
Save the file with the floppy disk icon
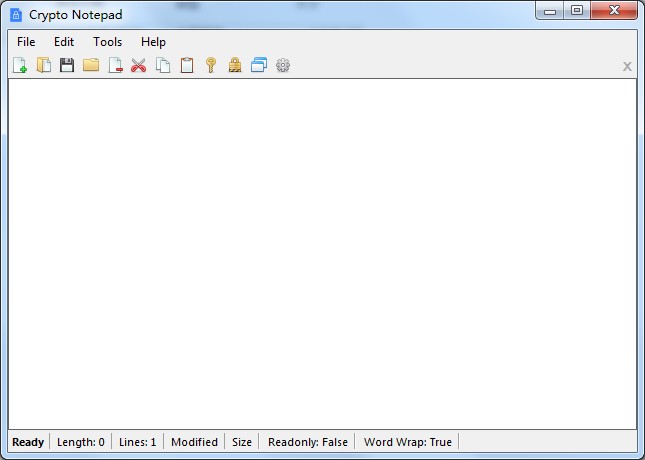[x=67, y=66]
